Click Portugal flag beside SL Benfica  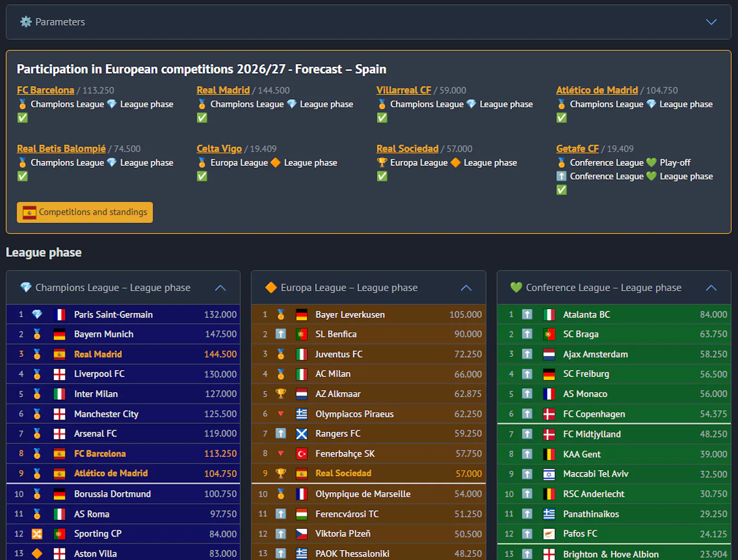pyautogui.click(x=302, y=335)
